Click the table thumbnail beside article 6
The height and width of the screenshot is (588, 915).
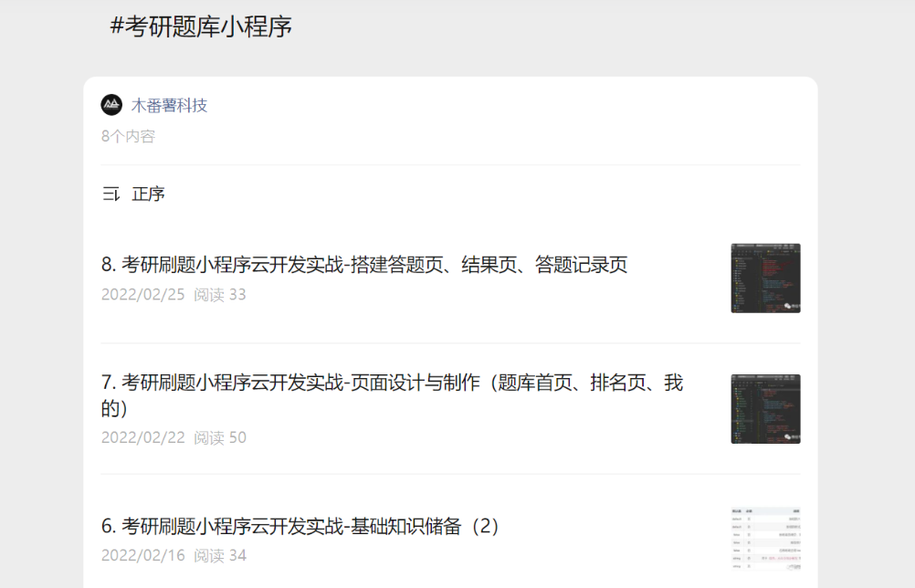pos(765,540)
